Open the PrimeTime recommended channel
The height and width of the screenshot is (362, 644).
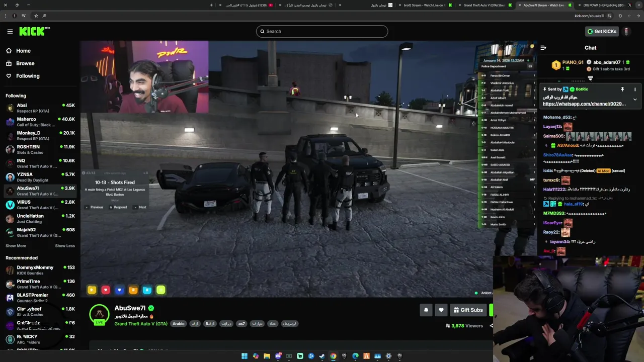click(x=40, y=284)
